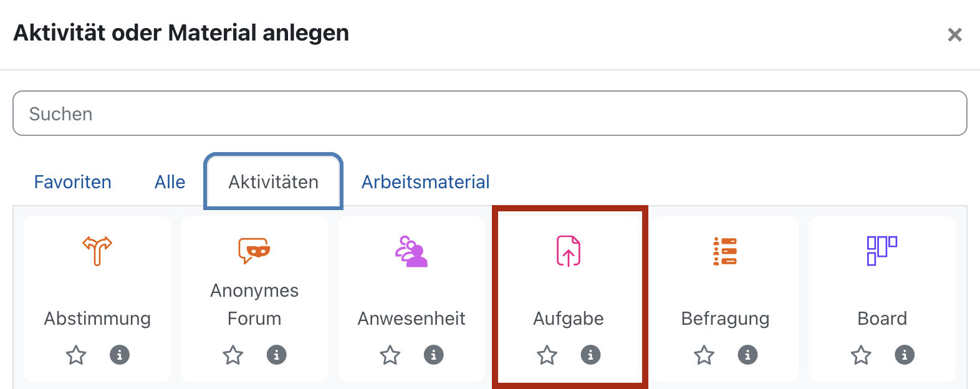Select the Aktivitäten tab
980x389 pixels.
pyautogui.click(x=272, y=181)
